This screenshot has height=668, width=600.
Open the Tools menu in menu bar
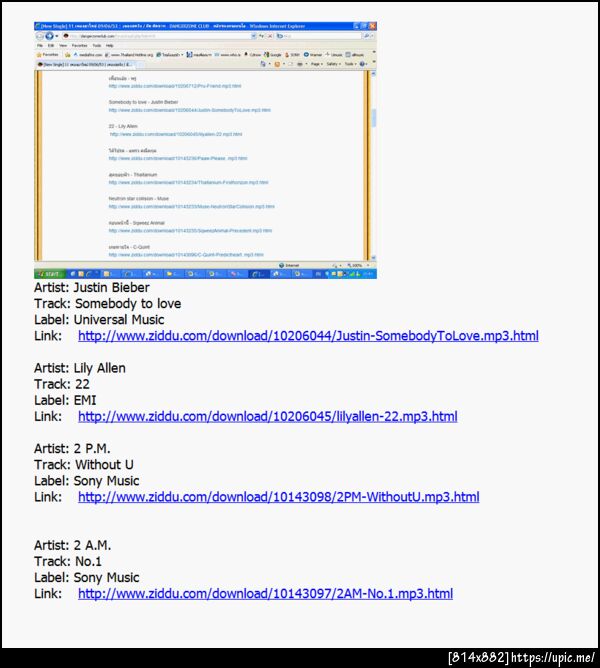click(97, 46)
